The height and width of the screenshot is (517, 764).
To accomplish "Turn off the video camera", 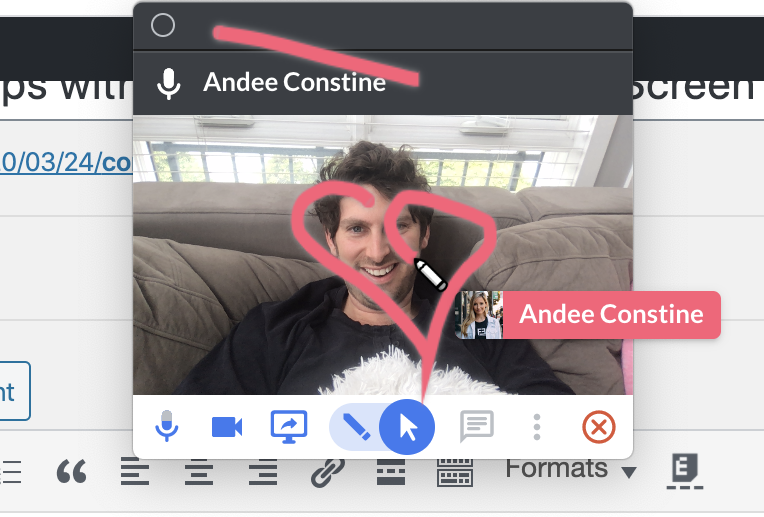I will coord(227,428).
